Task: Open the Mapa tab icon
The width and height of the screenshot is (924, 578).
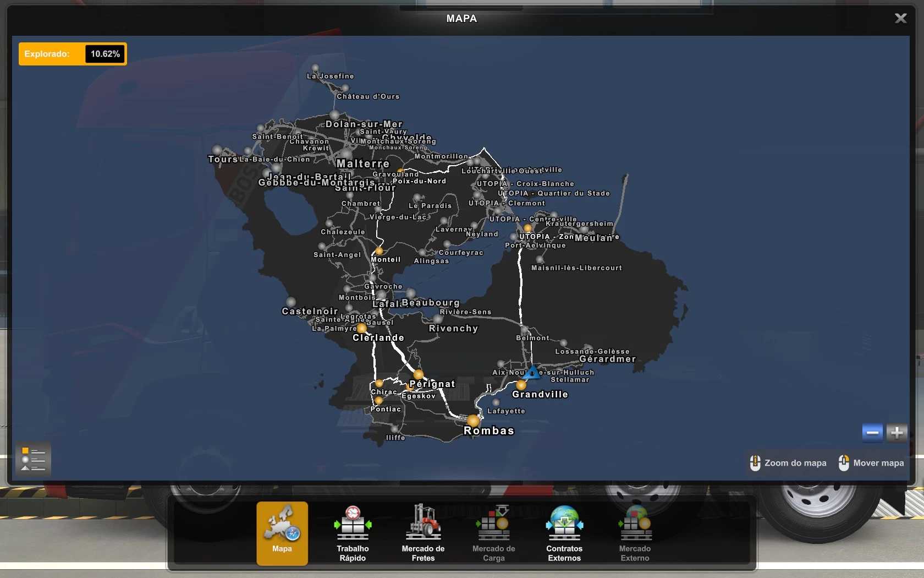Action: tap(282, 532)
